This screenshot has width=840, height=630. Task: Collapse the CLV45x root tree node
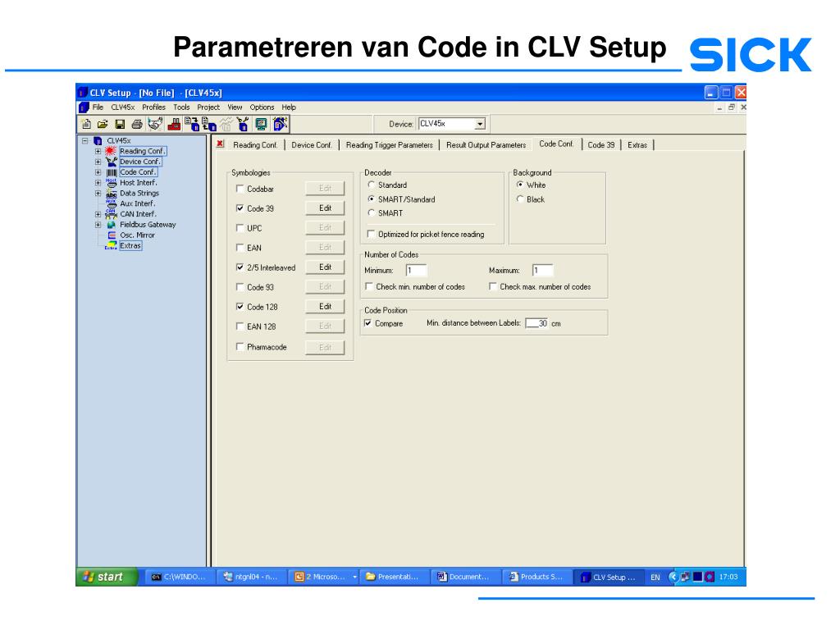[x=84, y=141]
